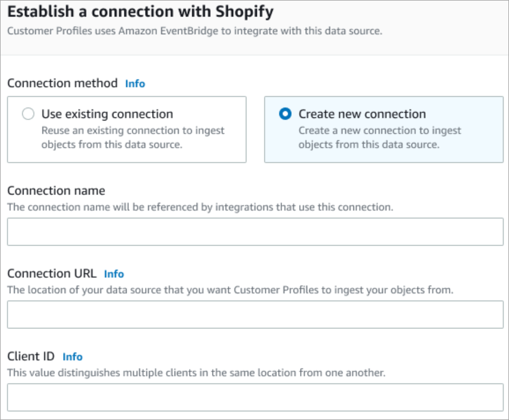
Task: Click the Connection name helper text
Action: coord(200,207)
